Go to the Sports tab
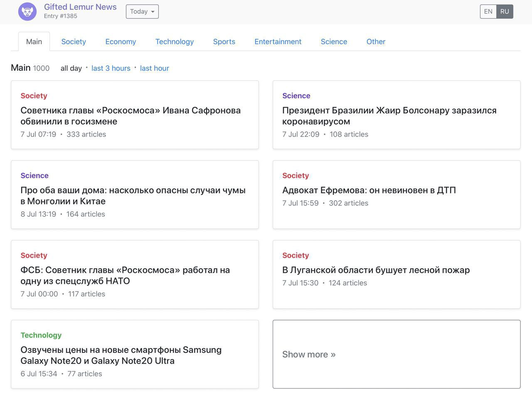The width and height of the screenshot is (532, 394). (224, 42)
